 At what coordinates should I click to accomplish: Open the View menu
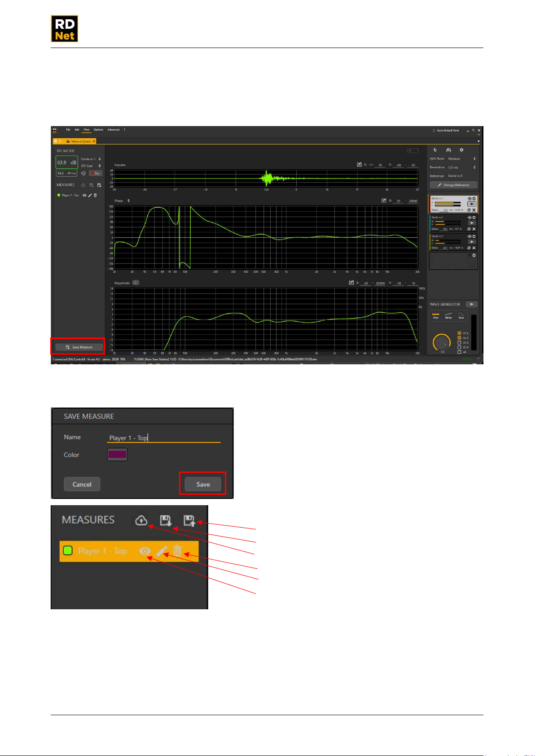pos(87,130)
